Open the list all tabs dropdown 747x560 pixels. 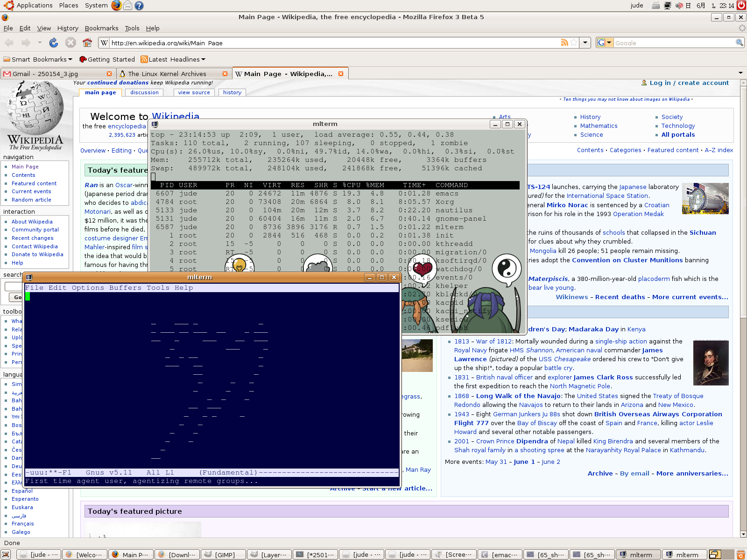point(740,73)
